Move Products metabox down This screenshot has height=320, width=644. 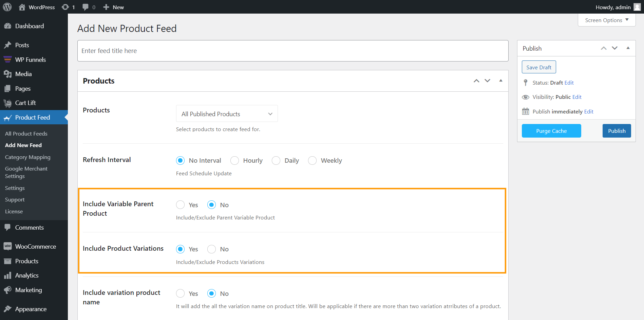(x=488, y=81)
